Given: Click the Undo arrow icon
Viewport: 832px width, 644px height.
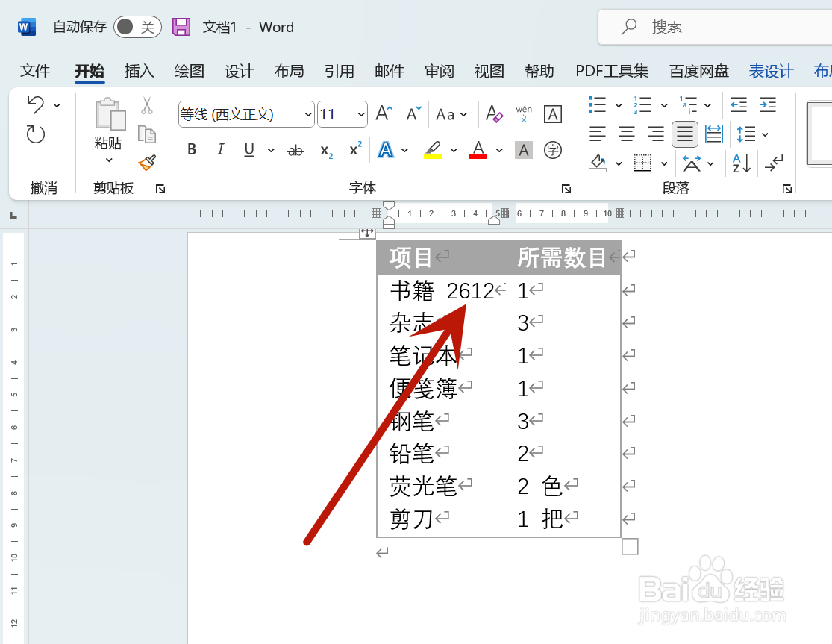Looking at the screenshot, I should click(x=35, y=104).
